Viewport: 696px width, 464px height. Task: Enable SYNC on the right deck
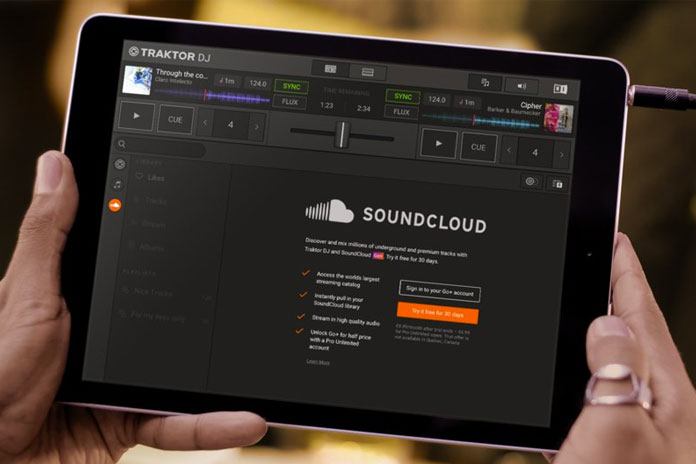tap(404, 97)
